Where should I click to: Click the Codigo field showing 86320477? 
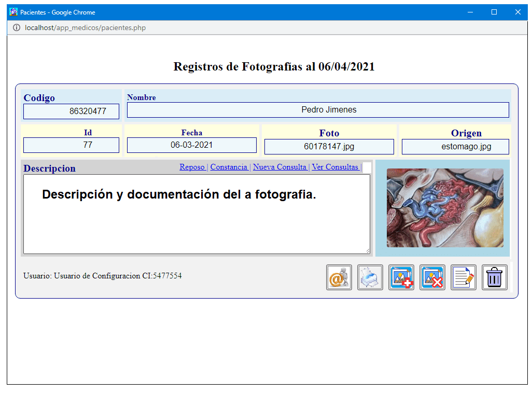pyautogui.click(x=71, y=111)
